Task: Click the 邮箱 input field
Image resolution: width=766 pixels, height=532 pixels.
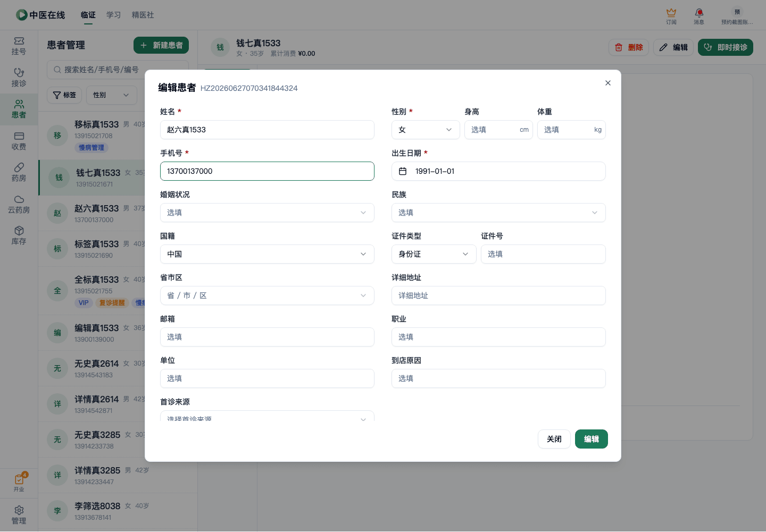Action: tap(267, 337)
